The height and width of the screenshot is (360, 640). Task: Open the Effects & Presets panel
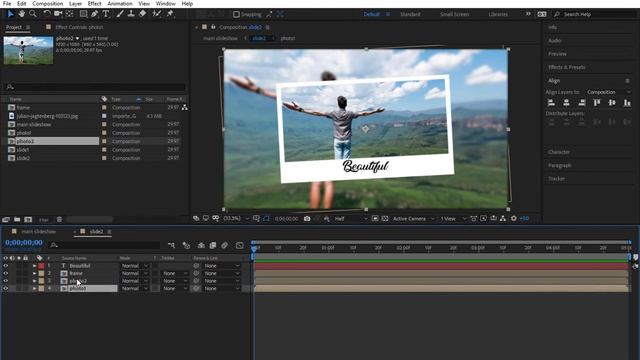[567, 67]
